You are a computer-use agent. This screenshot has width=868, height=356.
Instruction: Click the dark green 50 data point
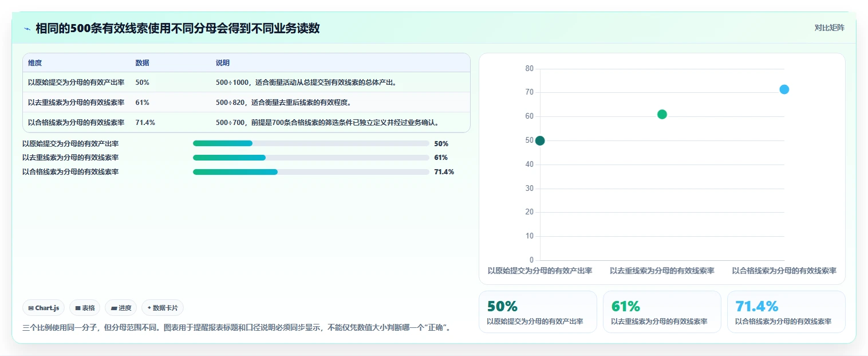pos(539,140)
